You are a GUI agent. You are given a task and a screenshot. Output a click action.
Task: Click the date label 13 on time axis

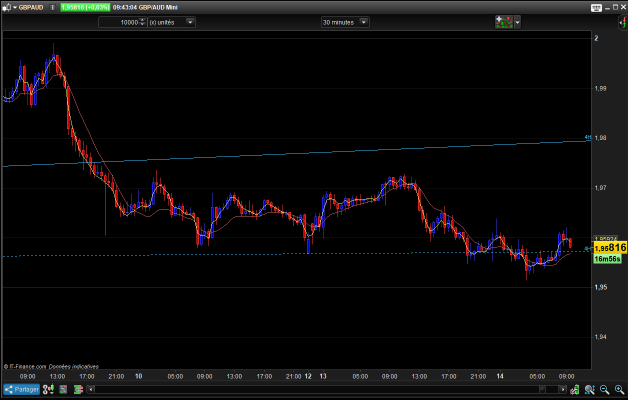[323, 376]
